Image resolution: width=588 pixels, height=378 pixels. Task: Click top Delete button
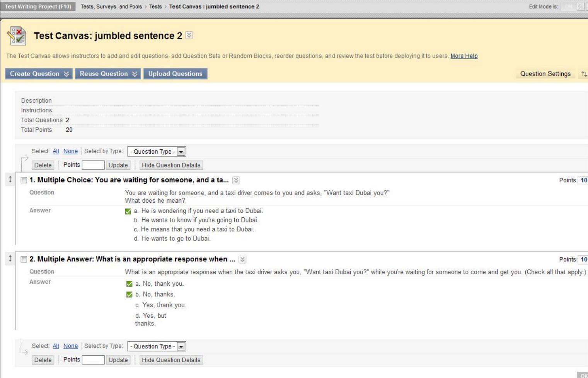coord(43,165)
